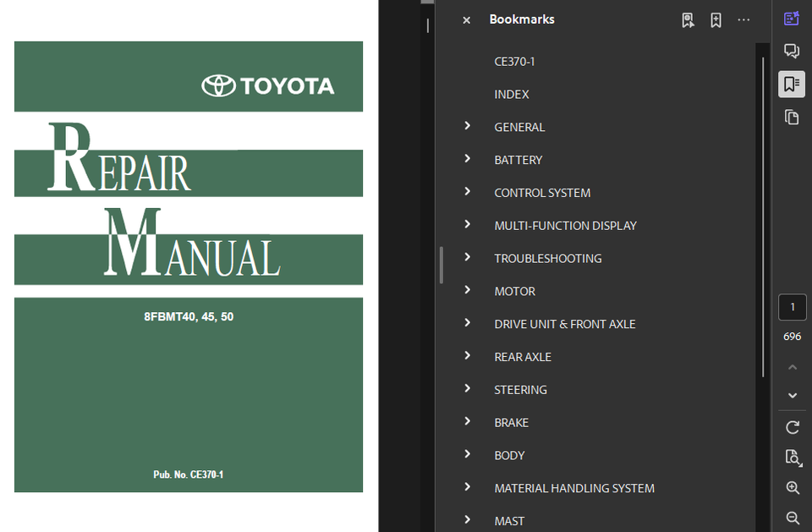This screenshot has height=532, width=812.
Task: Expand the STEERING bookmark chevron
Action: tap(467, 389)
